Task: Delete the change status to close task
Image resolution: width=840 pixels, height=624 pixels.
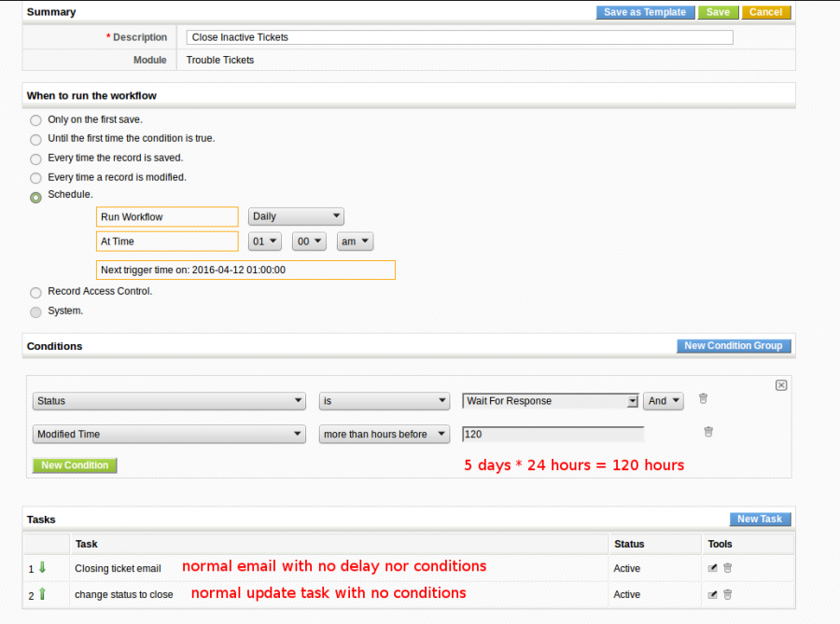Action: pos(728,594)
